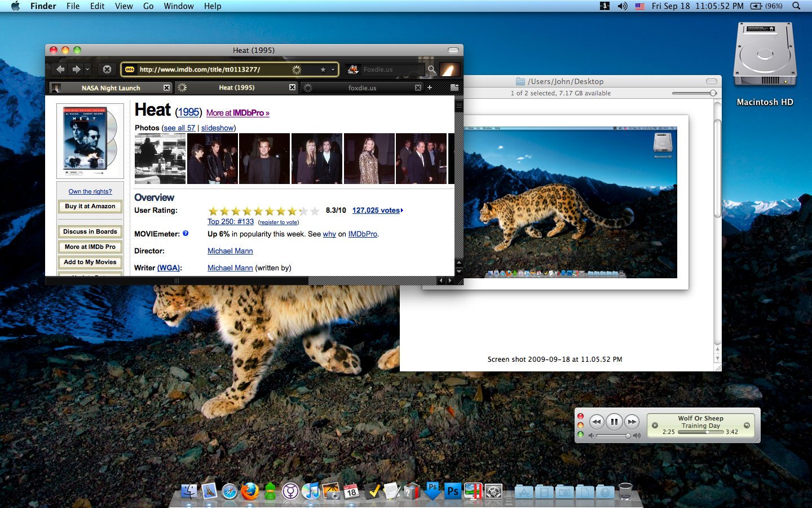Click the 'Discuss in Boards' button
The width and height of the screenshot is (812, 508).
pyautogui.click(x=90, y=231)
